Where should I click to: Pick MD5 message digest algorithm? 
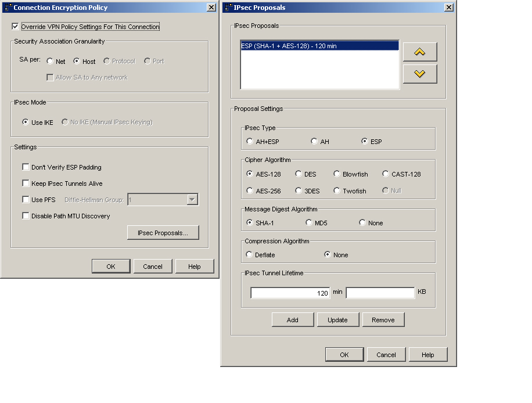(x=309, y=223)
